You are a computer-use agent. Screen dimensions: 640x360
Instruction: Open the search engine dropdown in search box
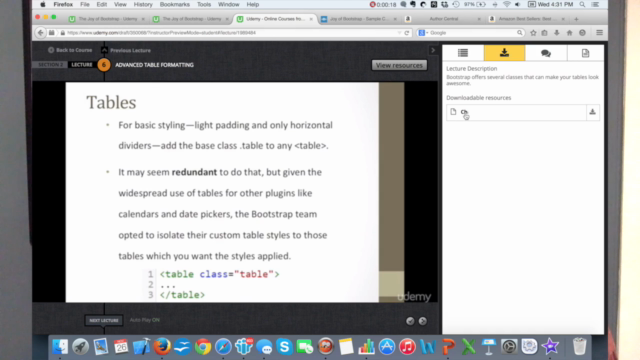[423, 33]
